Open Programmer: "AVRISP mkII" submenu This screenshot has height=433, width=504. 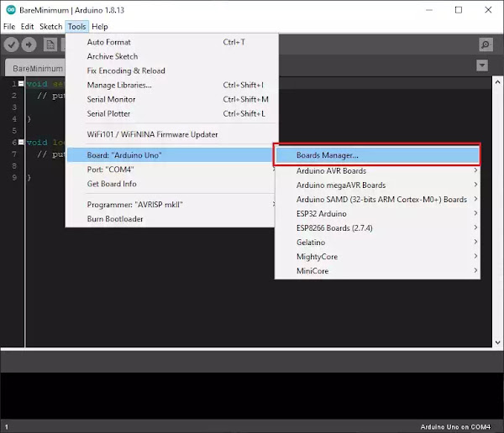(171, 205)
